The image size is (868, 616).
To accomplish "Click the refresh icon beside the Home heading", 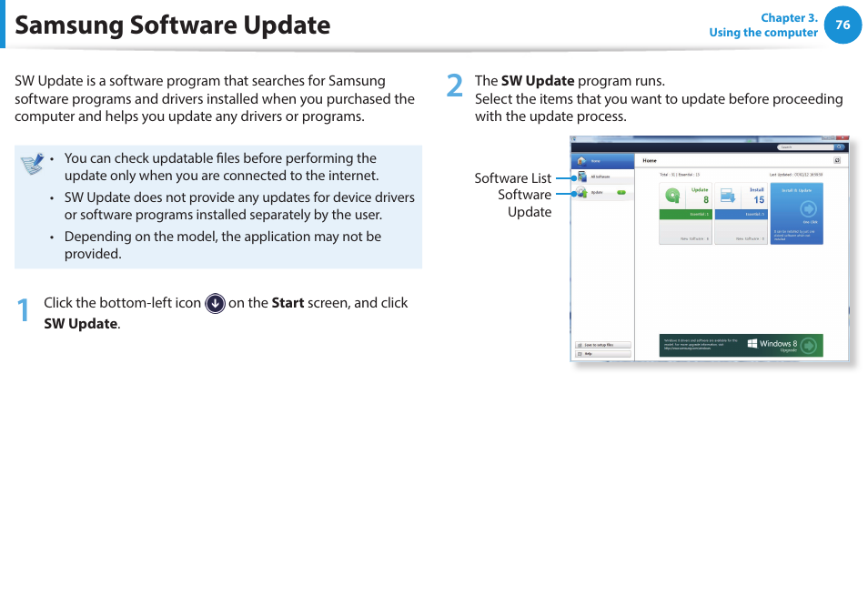I will click(x=838, y=160).
